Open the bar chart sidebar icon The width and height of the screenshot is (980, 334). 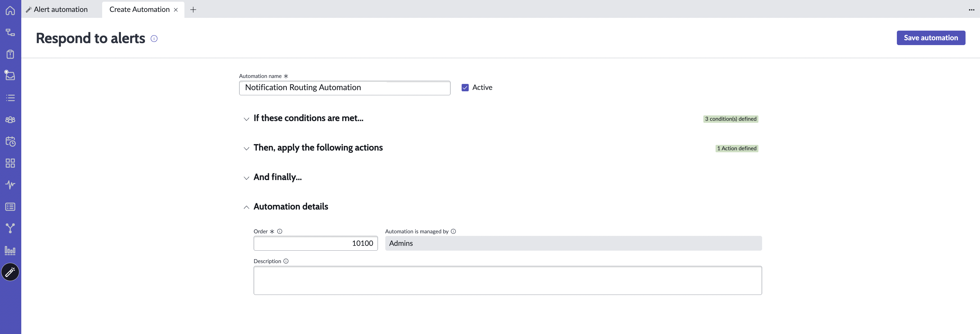pyautogui.click(x=10, y=250)
